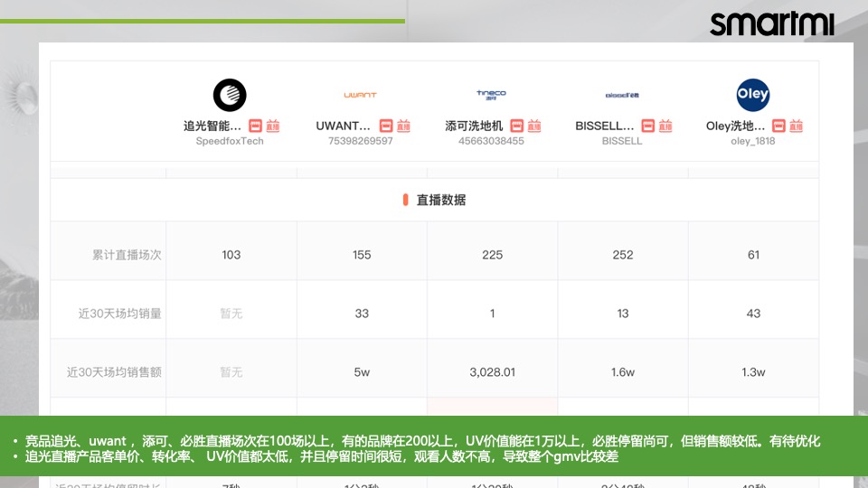This screenshot has height=488, width=868.
Task: Click the 43 sales volume cell
Action: 753,314
